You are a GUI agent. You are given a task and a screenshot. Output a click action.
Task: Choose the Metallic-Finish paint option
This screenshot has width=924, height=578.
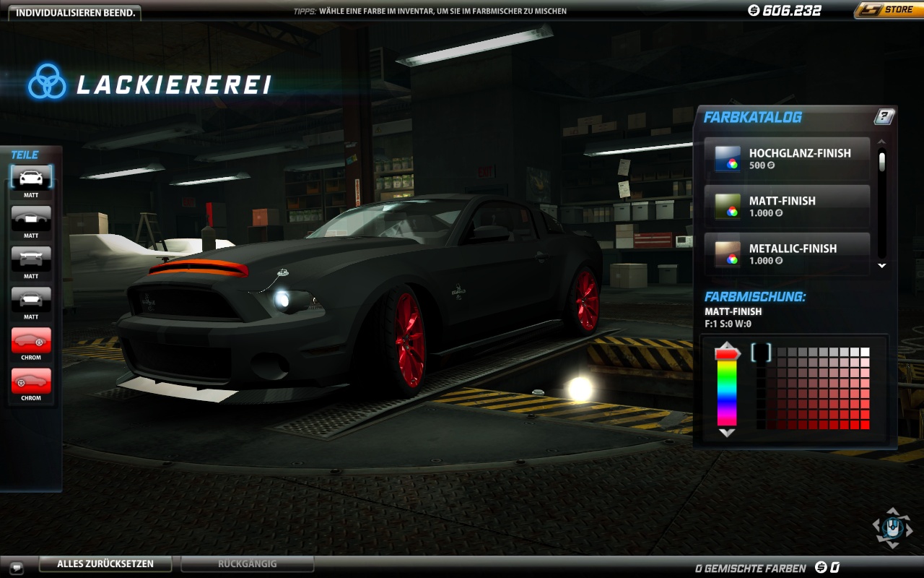787,254
